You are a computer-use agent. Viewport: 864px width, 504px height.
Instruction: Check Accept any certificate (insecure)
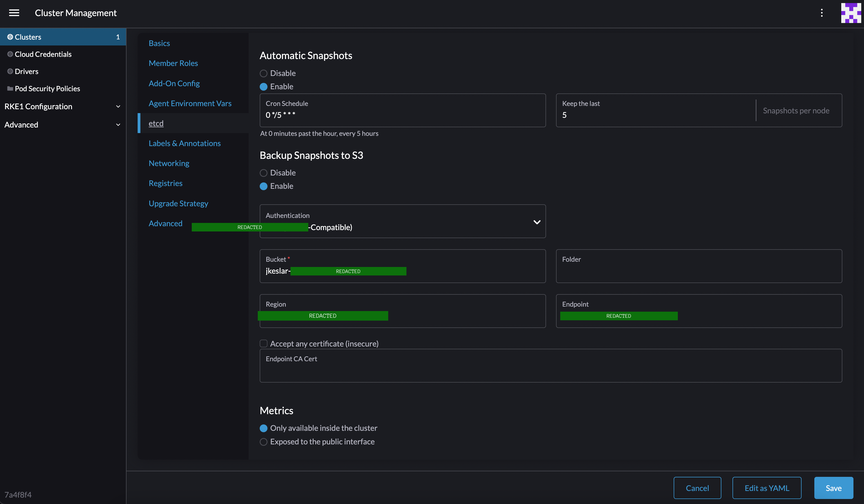tap(263, 343)
